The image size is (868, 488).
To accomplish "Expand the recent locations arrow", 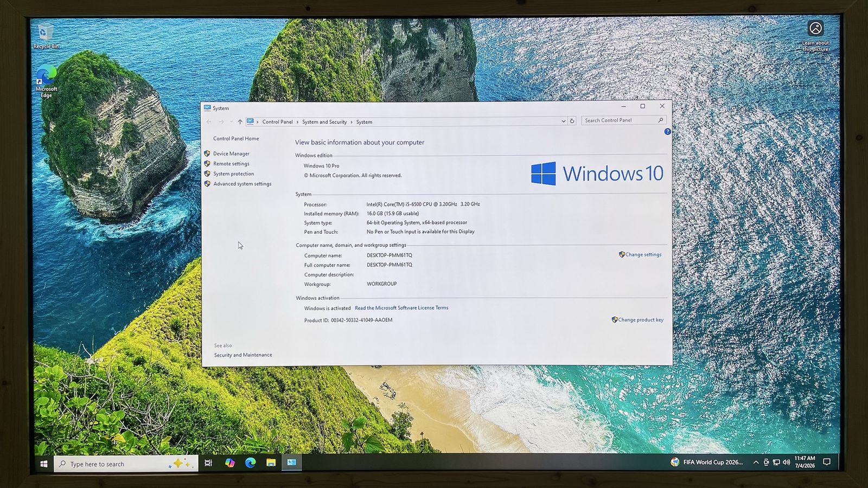I will [231, 122].
